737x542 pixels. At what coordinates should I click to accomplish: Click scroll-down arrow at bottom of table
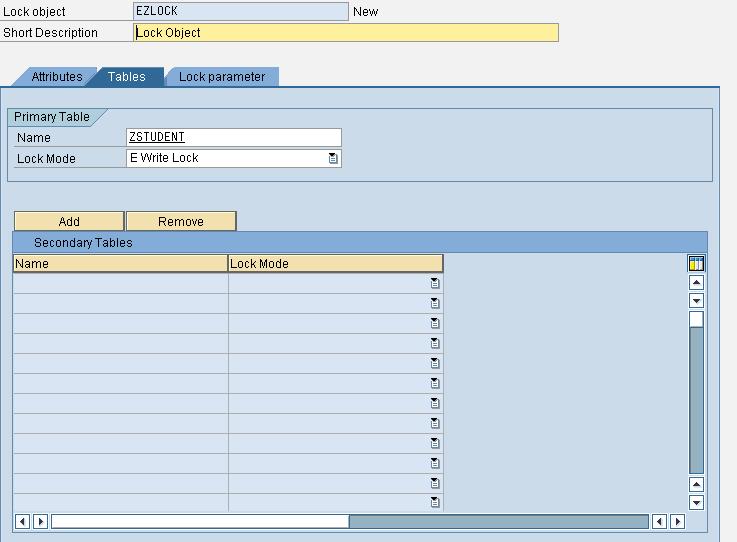click(696, 502)
